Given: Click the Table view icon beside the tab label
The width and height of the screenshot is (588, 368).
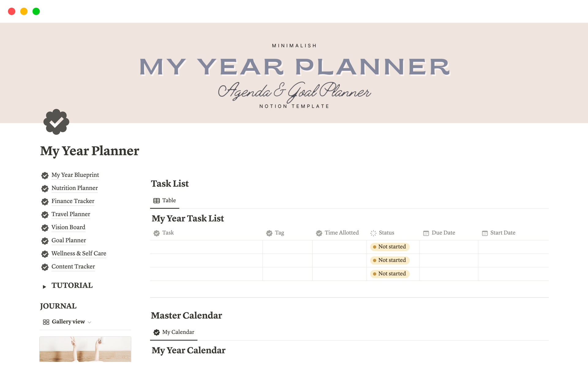Looking at the screenshot, I should point(156,200).
